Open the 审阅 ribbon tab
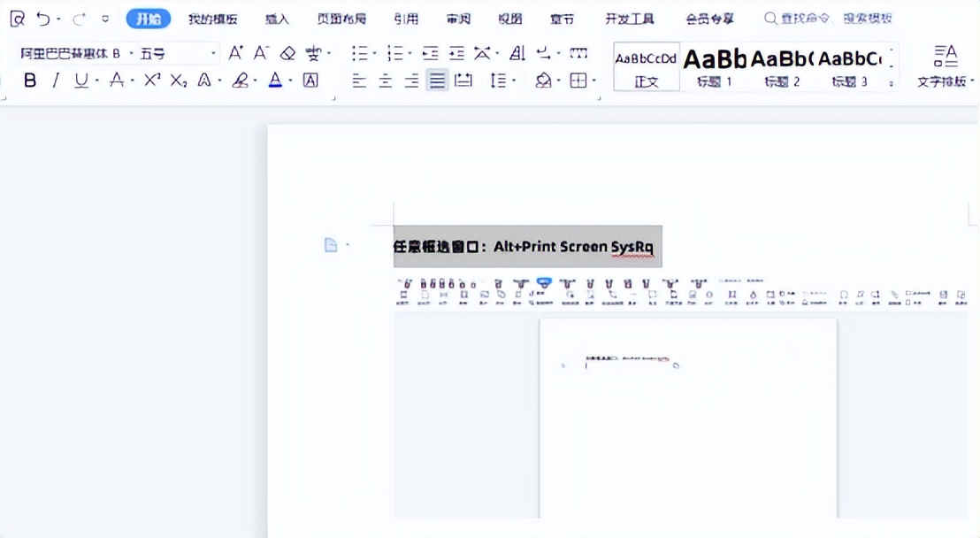The image size is (980, 538). pyautogui.click(x=458, y=18)
